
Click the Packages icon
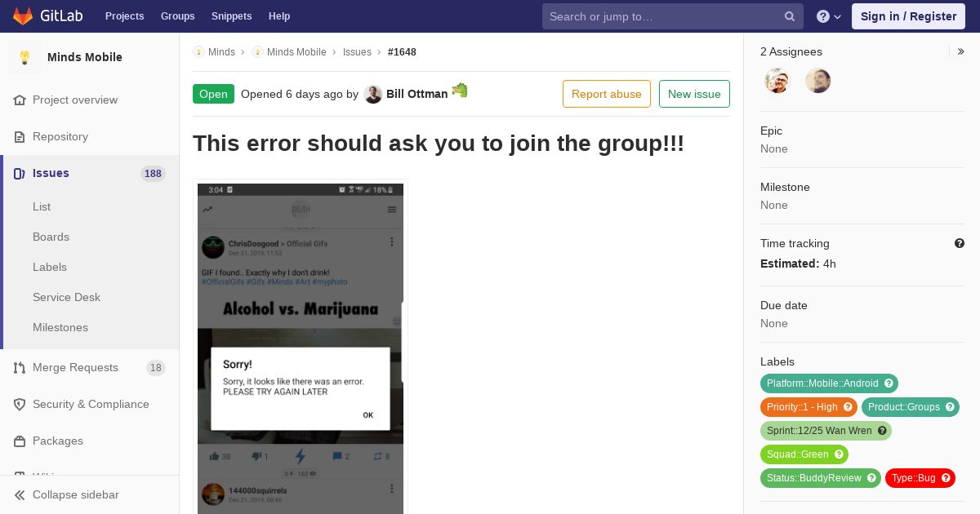[x=20, y=441]
